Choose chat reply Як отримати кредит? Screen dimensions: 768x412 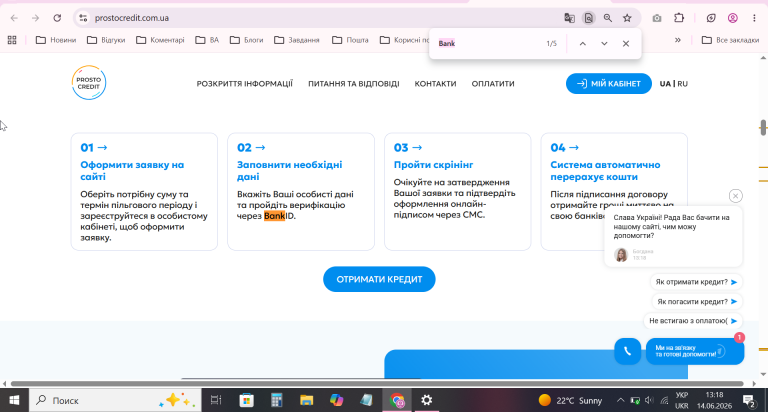pos(696,282)
